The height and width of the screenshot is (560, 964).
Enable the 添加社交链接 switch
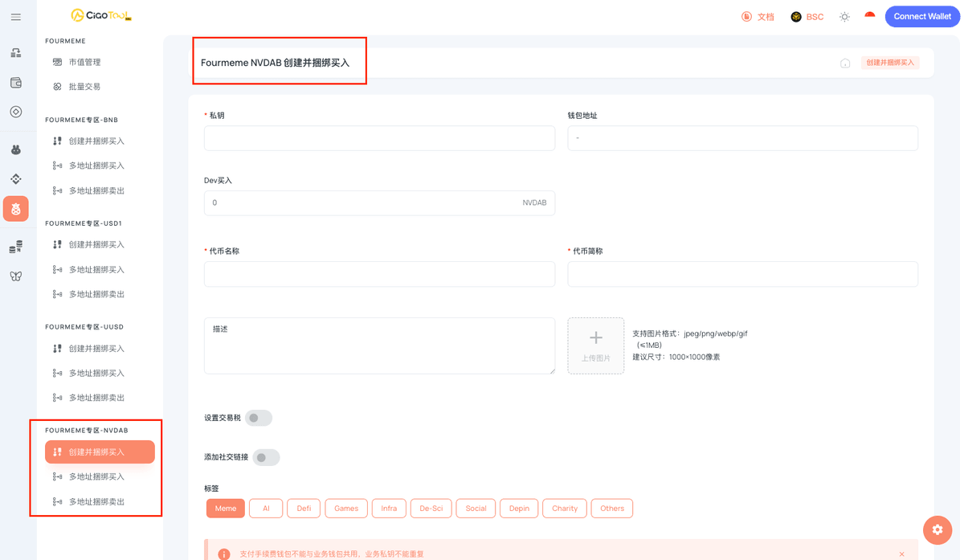coord(267,457)
